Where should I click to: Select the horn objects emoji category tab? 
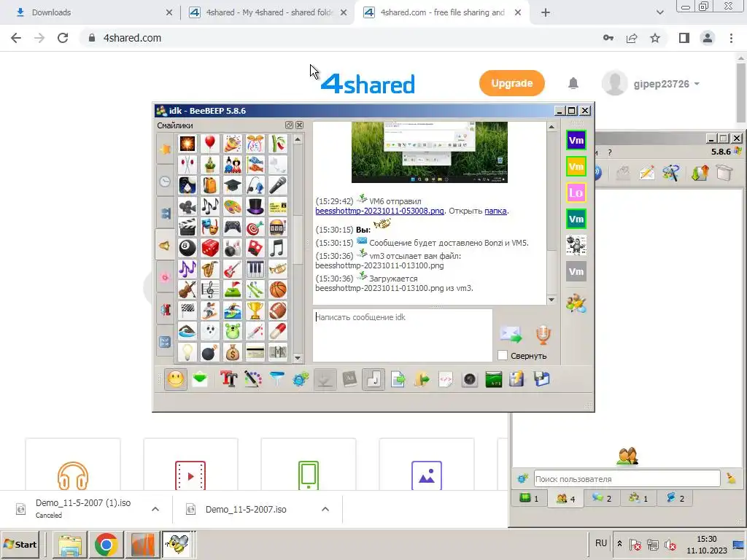click(165, 246)
